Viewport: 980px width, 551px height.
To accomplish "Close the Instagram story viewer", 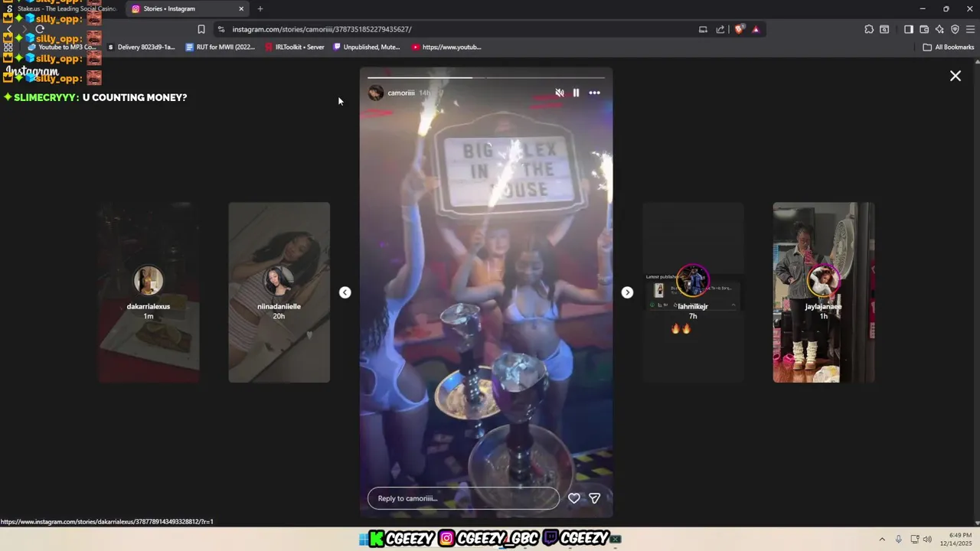I will (x=955, y=76).
